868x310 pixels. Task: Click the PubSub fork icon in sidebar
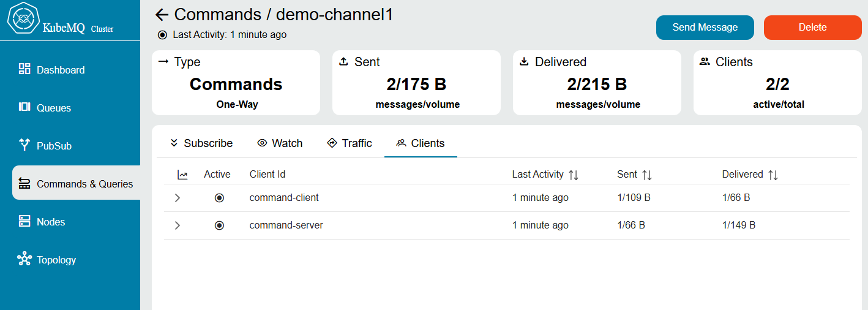(x=24, y=145)
